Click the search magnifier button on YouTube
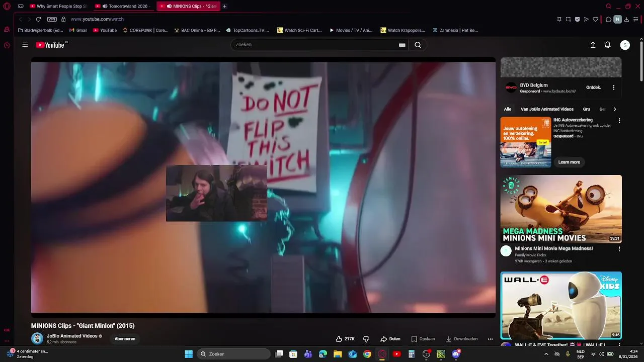644x362 pixels. [x=418, y=45]
